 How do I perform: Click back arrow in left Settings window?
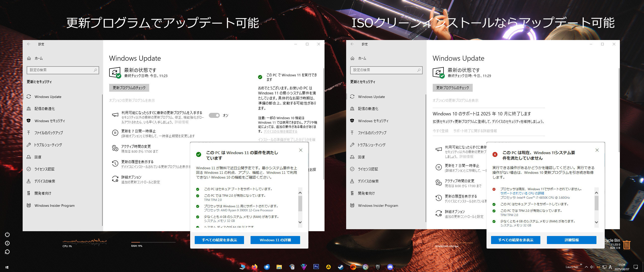click(x=29, y=44)
